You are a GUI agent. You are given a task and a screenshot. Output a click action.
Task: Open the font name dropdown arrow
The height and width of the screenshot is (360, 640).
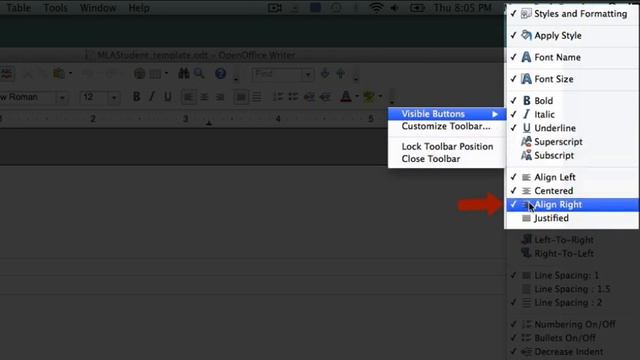click(62, 98)
